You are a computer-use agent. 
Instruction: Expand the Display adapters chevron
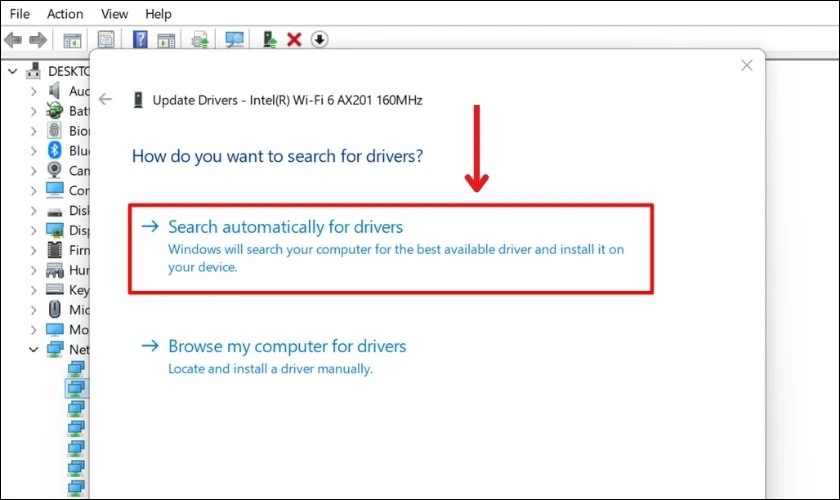[x=33, y=230]
